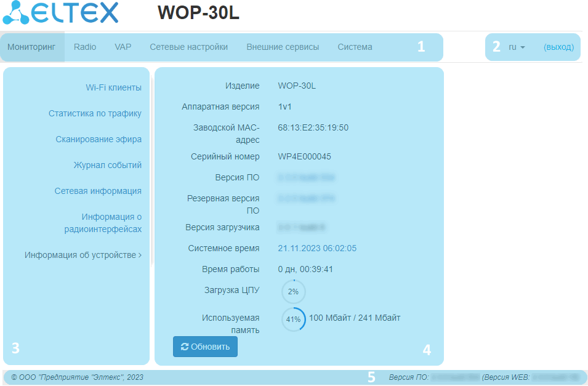Select the Система tab
This screenshot has height=386, width=588.
[355, 47]
